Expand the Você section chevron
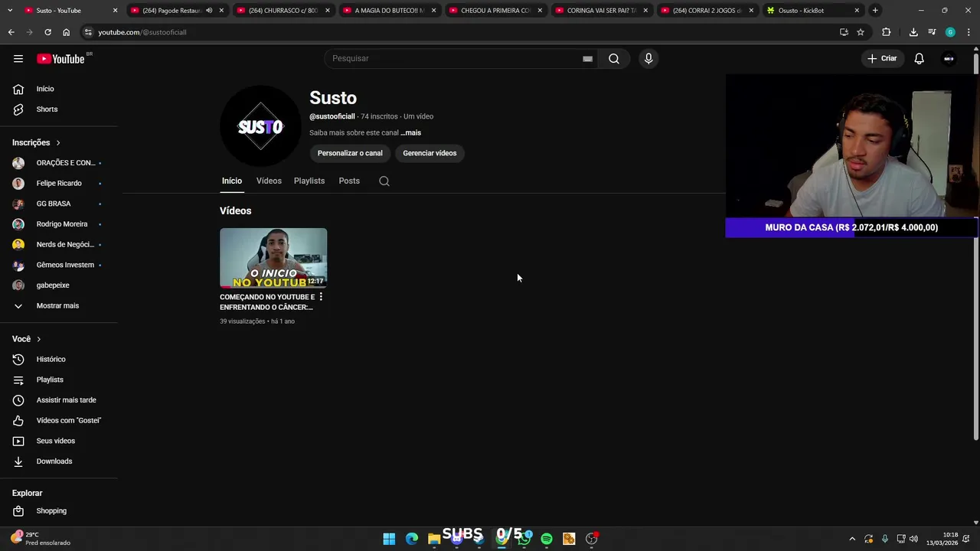 point(38,339)
